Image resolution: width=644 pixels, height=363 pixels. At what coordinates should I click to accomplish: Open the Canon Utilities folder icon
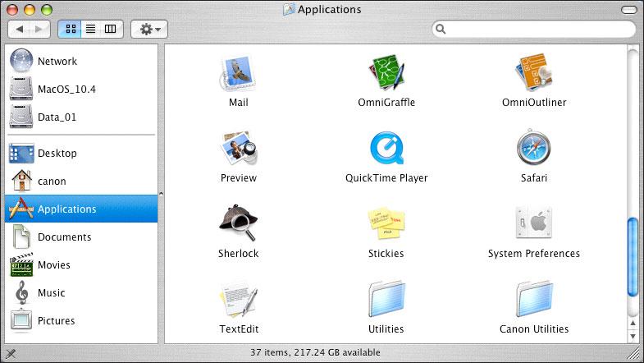coord(534,299)
